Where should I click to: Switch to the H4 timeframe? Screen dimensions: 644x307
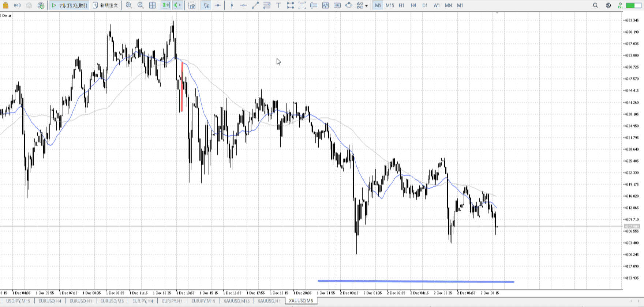pos(413,5)
